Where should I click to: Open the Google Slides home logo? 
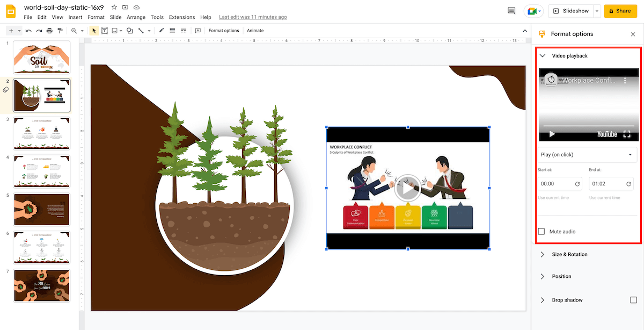(12, 12)
